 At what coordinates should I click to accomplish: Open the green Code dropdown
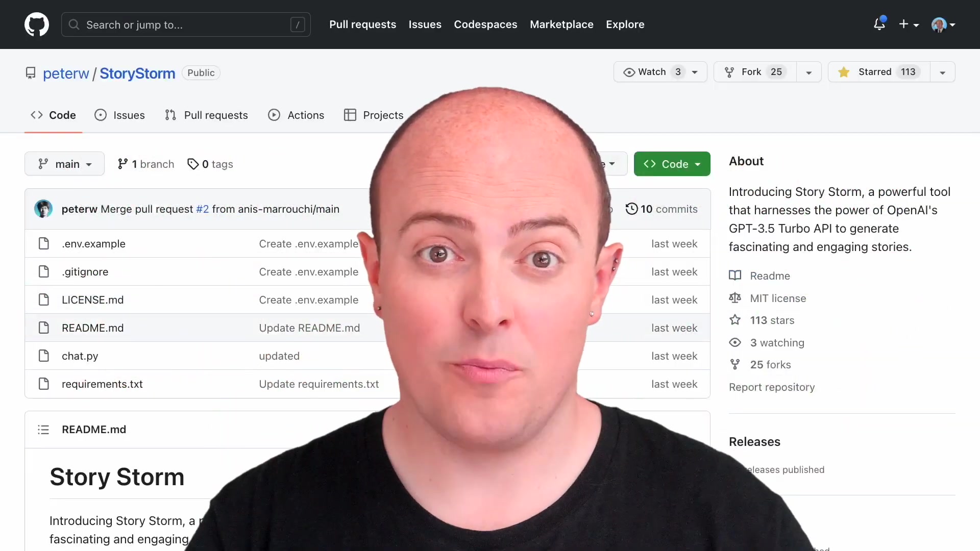[x=672, y=164]
